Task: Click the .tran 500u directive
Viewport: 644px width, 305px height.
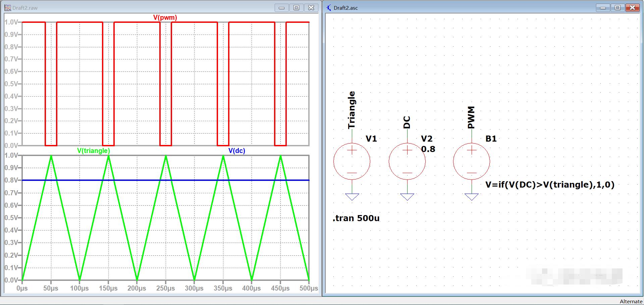Action: click(356, 218)
